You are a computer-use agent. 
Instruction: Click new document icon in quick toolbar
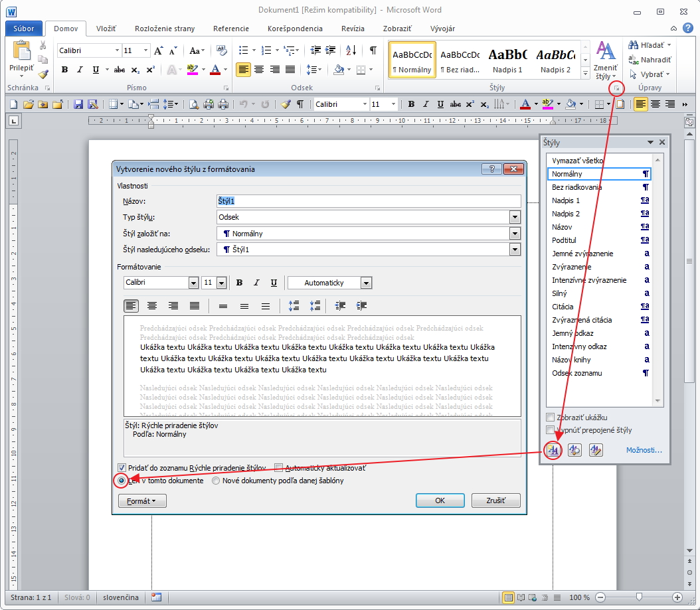pyautogui.click(x=13, y=104)
